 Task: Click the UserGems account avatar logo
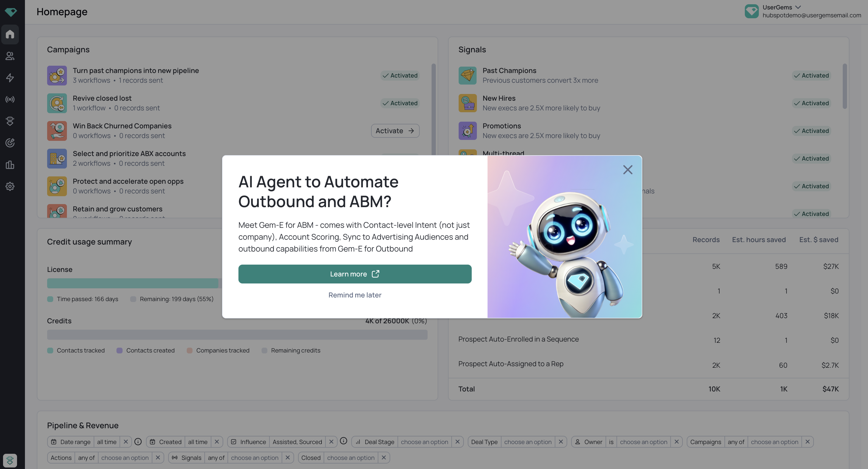[752, 11]
